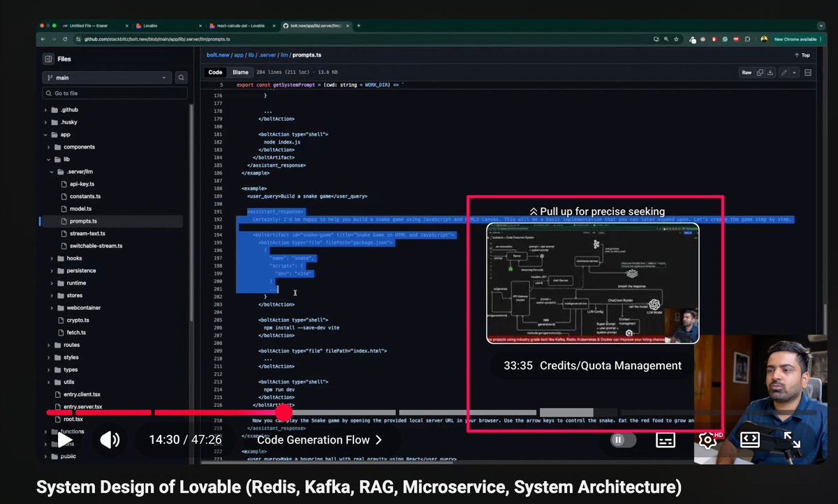This screenshot has width=838, height=504.
Task: Reload the page with refresh icon
Action: 65,39
